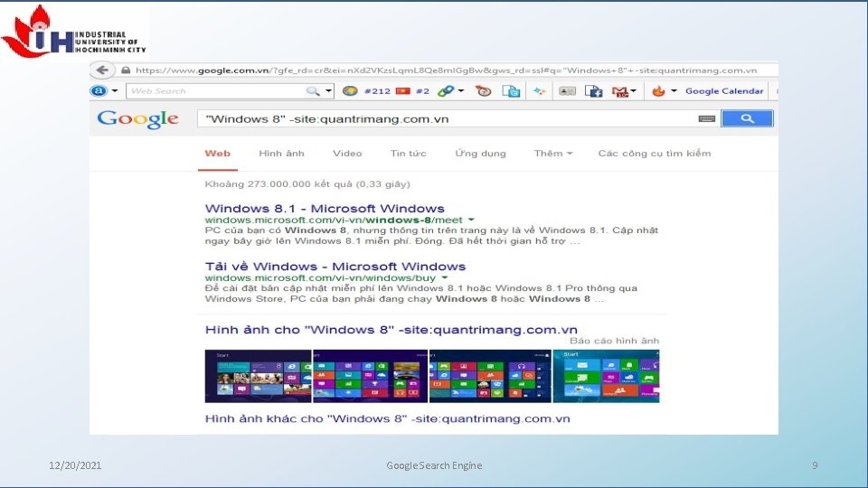The image size is (868, 488).
Task: Click the Facebook toolbar icon
Action: click(593, 90)
